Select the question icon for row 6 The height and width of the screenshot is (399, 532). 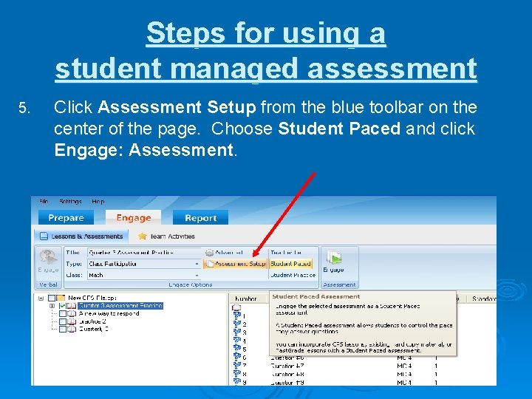click(x=237, y=357)
